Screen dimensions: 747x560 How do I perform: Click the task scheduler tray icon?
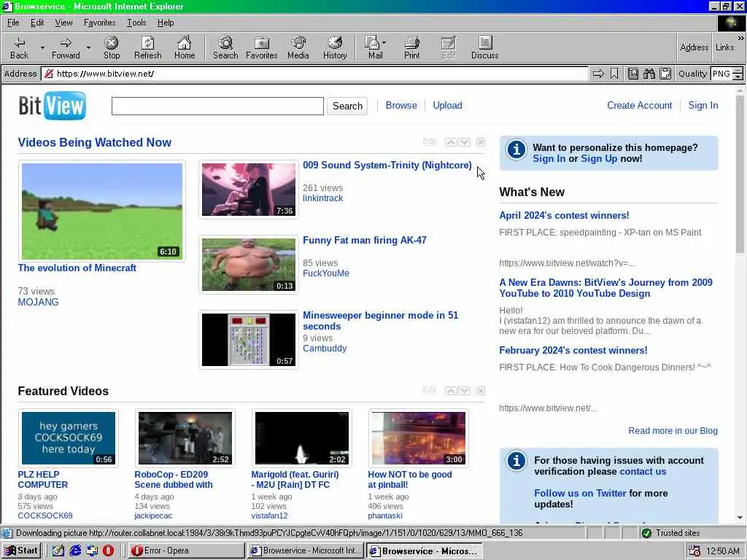pyautogui.click(x=694, y=551)
